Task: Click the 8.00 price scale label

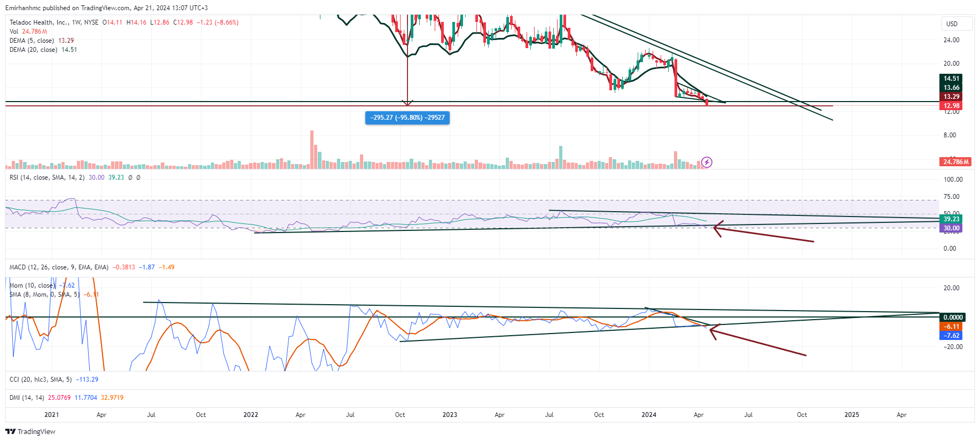Action: click(x=950, y=135)
